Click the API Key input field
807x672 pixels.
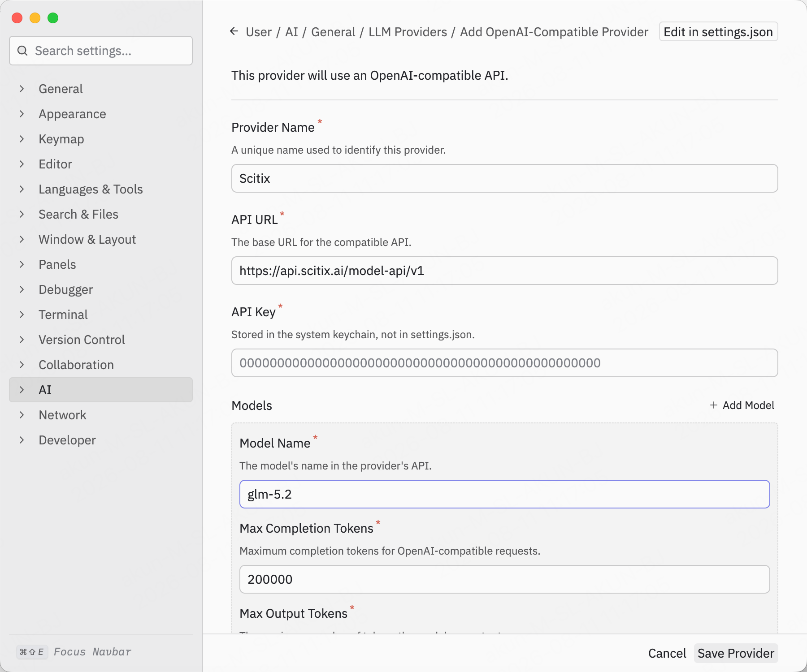504,363
